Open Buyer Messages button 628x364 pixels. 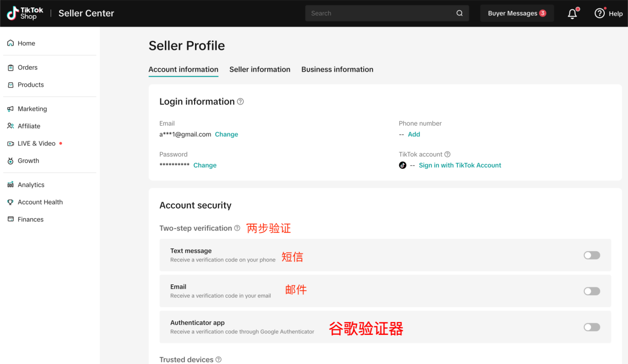tap(517, 13)
